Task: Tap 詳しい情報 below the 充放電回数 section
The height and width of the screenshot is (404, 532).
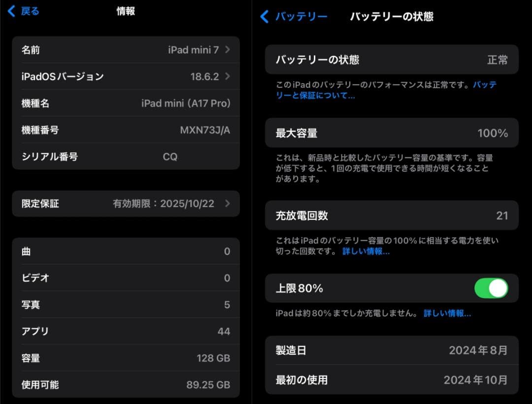Action: (x=366, y=252)
